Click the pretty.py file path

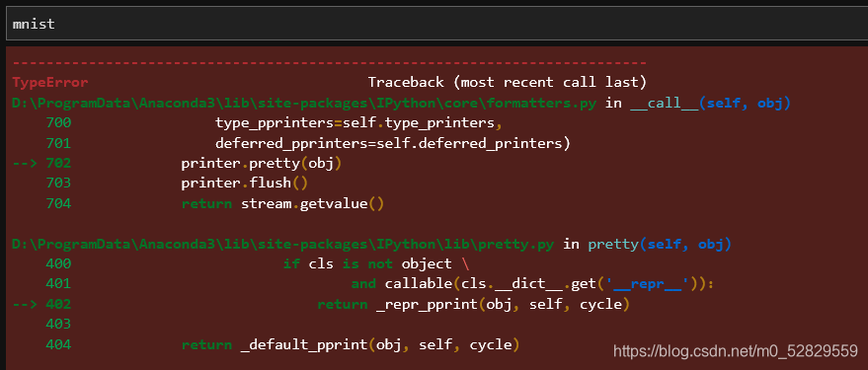coord(282,245)
